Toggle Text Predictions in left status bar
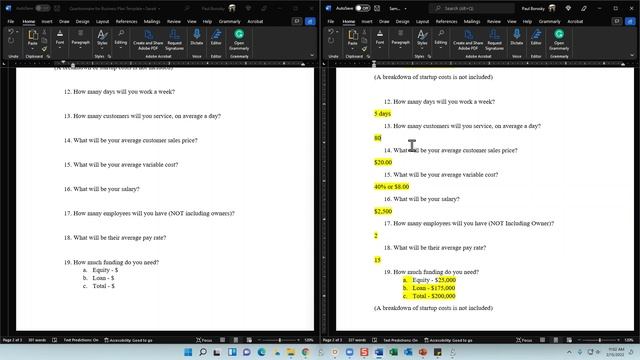The height and width of the screenshot is (360, 640). tap(81, 340)
